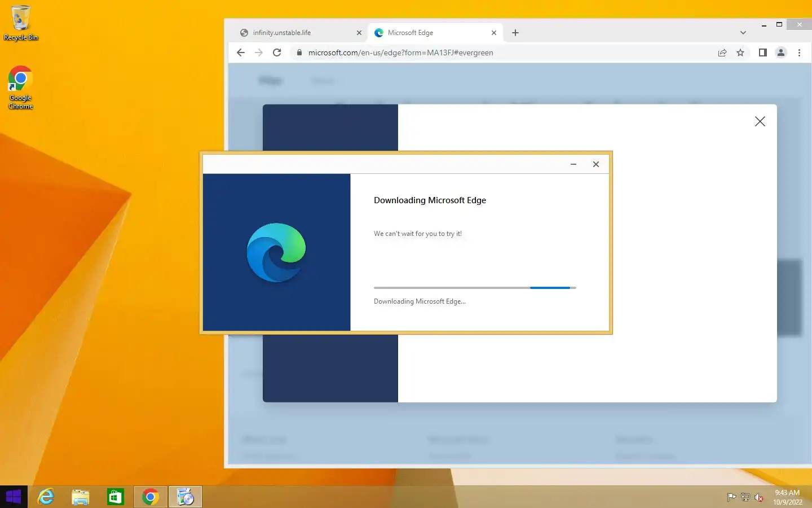Viewport: 812px width, 508px height.
Task: Go forward in Chrome
Action: point(259,52)
